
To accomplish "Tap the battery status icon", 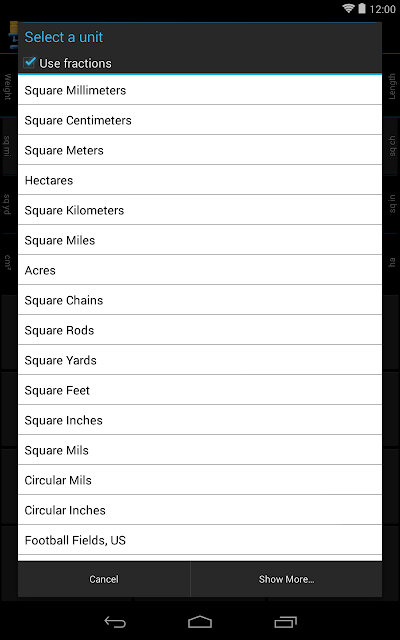I will click(362, 9).
